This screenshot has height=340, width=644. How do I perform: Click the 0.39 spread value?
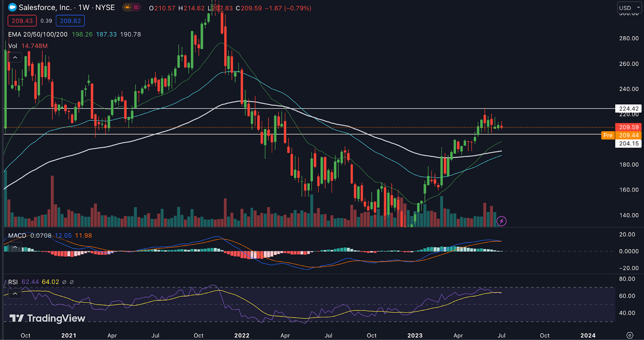pos(46,21)
